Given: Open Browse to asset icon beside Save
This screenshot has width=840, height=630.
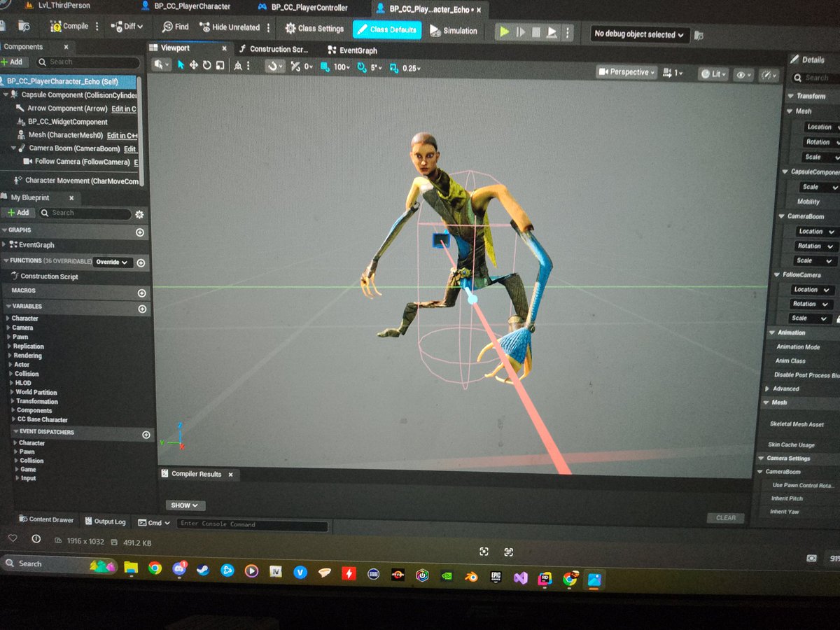Looking at the screenshot, I should pos(24,27).
